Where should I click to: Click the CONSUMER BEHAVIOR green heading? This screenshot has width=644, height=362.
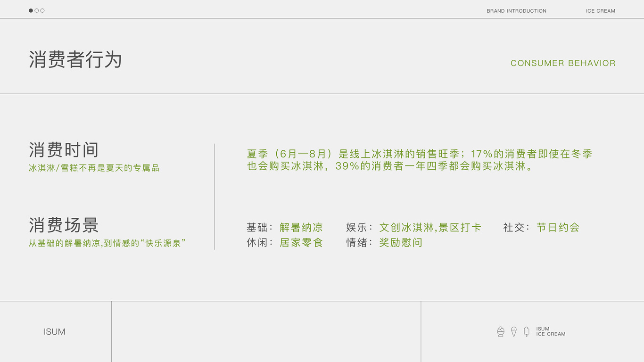tap(563, 63)
